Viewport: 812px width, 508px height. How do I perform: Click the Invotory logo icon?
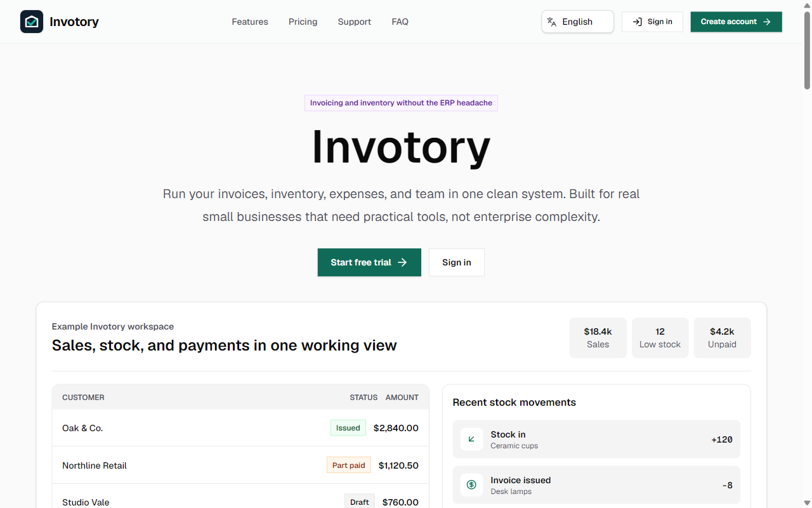click(32, 22)
